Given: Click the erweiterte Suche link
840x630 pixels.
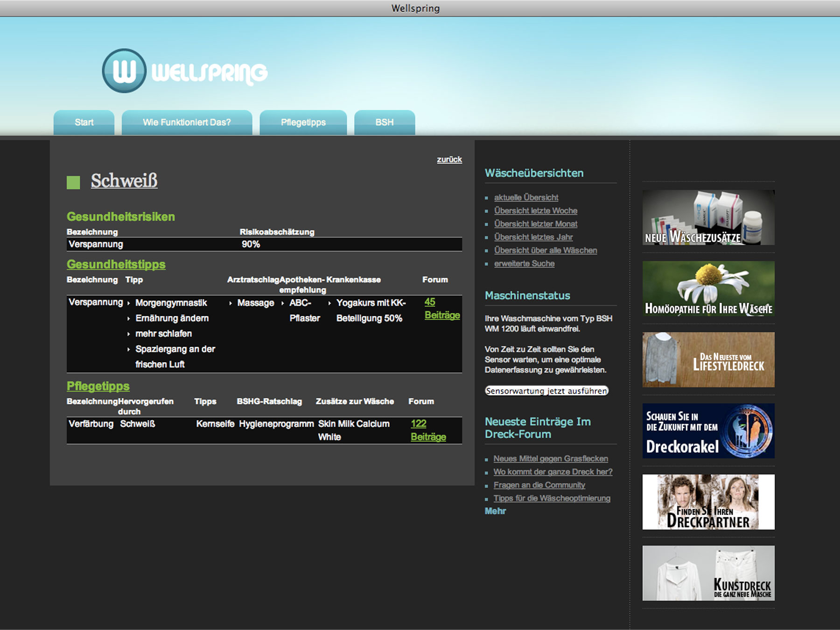Looking at the screenshot, I should [x=524, y=264].
